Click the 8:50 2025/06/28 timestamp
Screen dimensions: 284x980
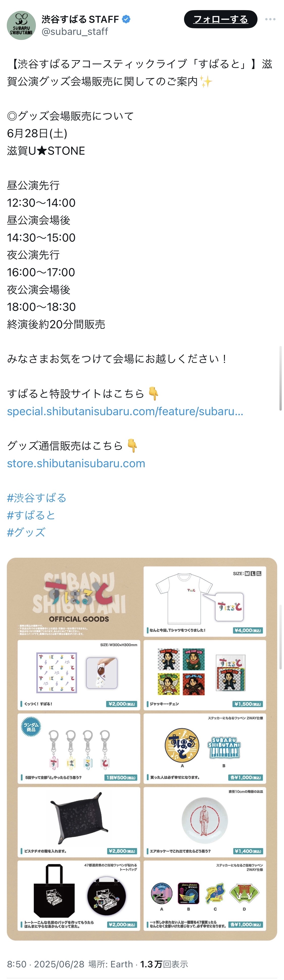point(46,964)
